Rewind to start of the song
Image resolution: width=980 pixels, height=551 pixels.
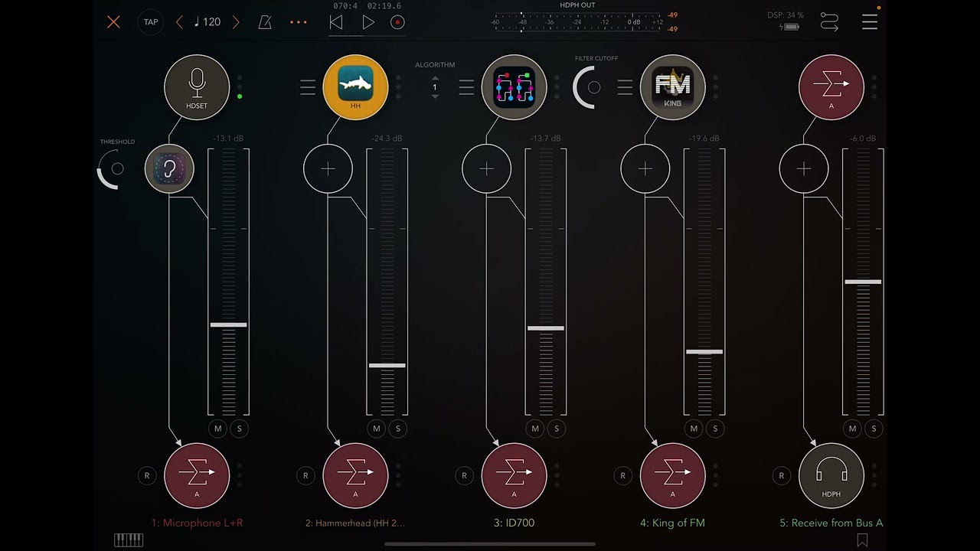pos(335,22)
